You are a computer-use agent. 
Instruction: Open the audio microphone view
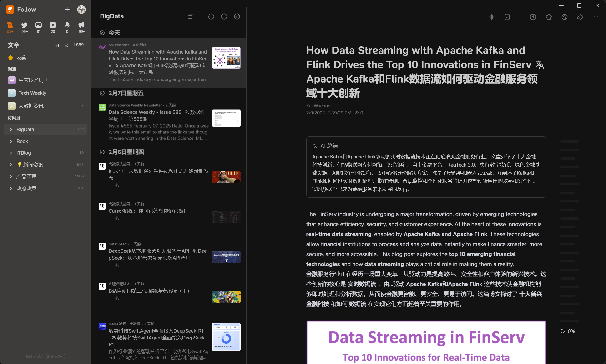tap(67, 25)
